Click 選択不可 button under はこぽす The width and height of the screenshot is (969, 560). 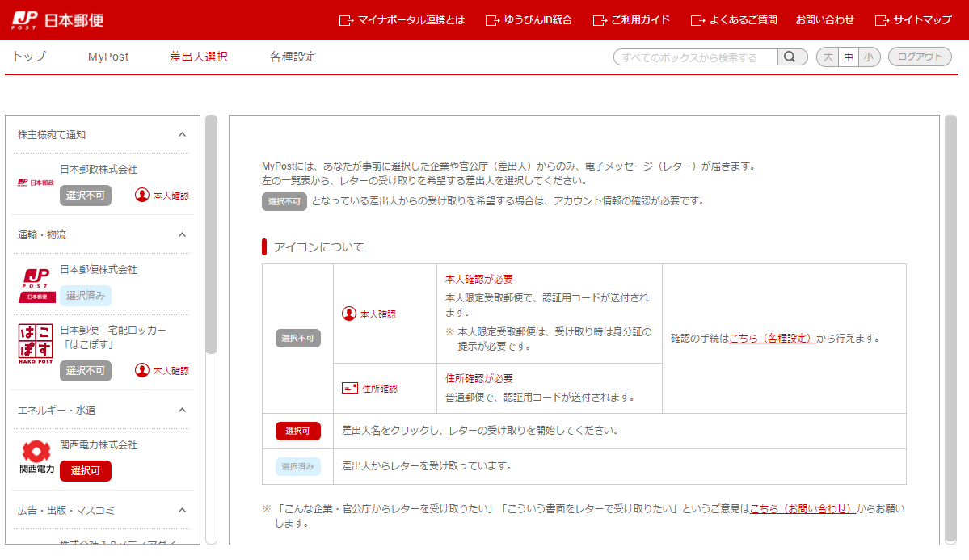86,371
